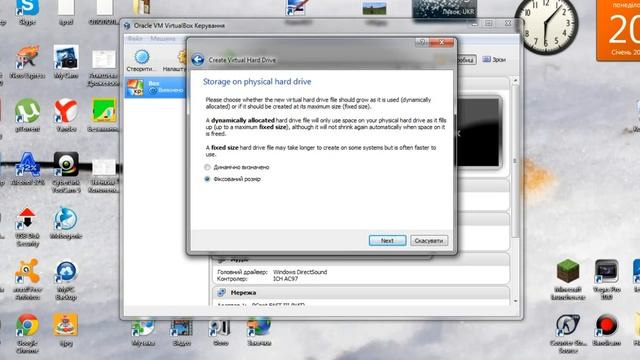Open the CyberLink YouCam desktop icon
Image resolution: width=640 pixels, height=360 pixels.
tap(66, 172)
